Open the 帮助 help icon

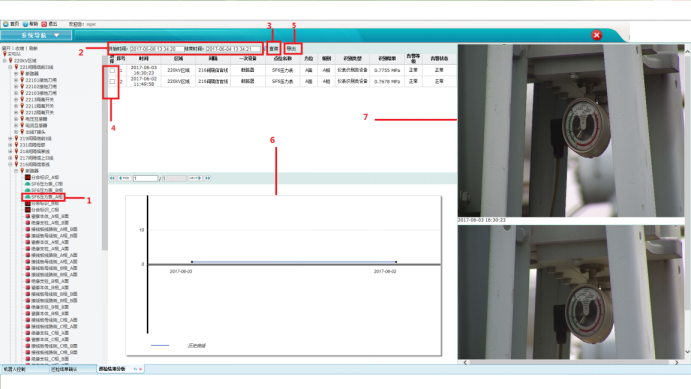pyautogui.click(x=25, y=24)
